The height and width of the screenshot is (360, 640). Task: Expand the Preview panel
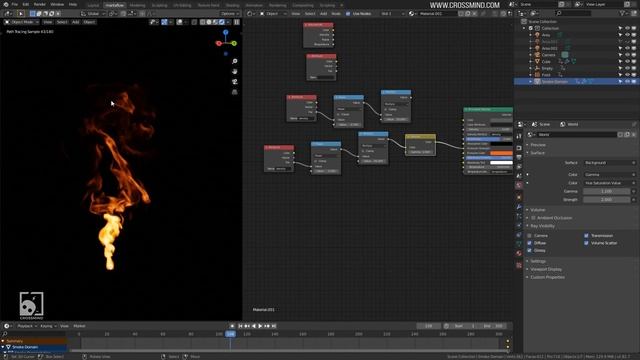click(x=538, y=145)
